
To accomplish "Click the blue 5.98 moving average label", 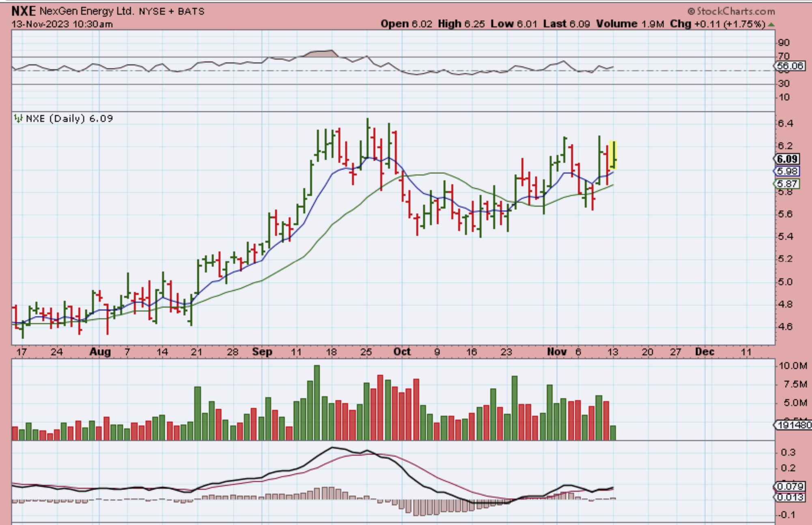I will 787,171.
